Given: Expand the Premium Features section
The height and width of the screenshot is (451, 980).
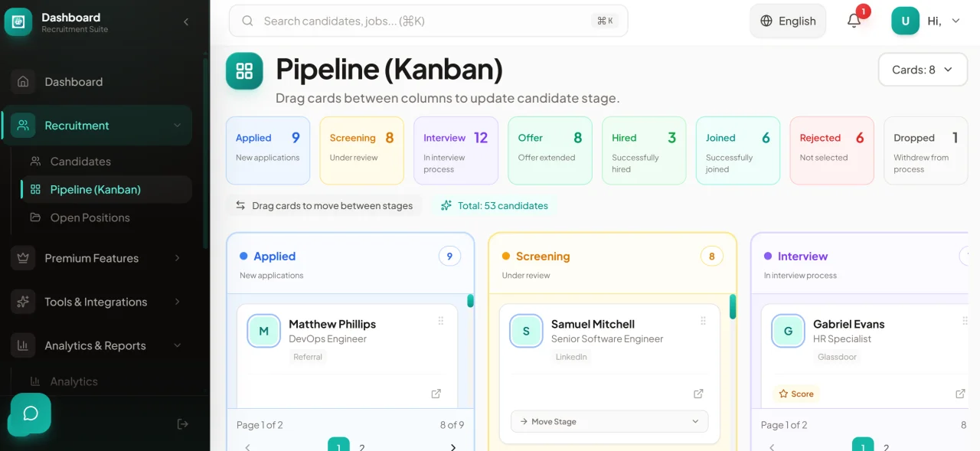Looking at the screenshot, I should (x=178, y=258).
